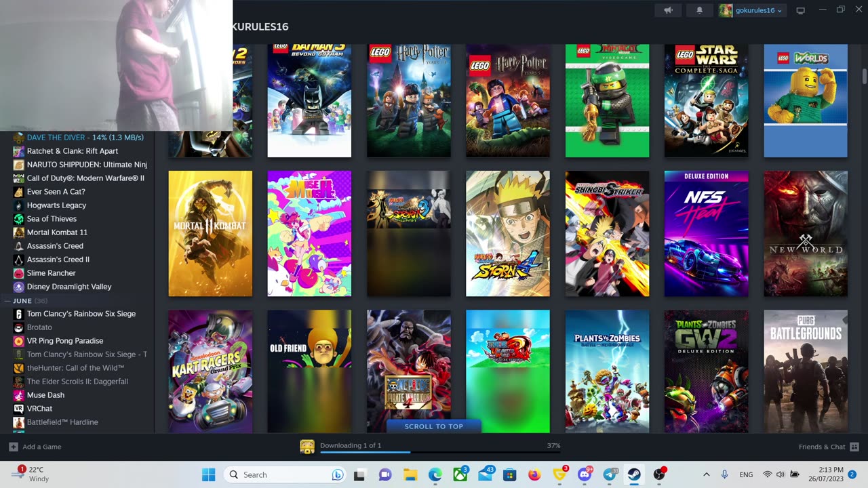The image size is (868, 488).
Task: Select Assassin's Creed II in the sidebar
Action: tap(58, 260)
